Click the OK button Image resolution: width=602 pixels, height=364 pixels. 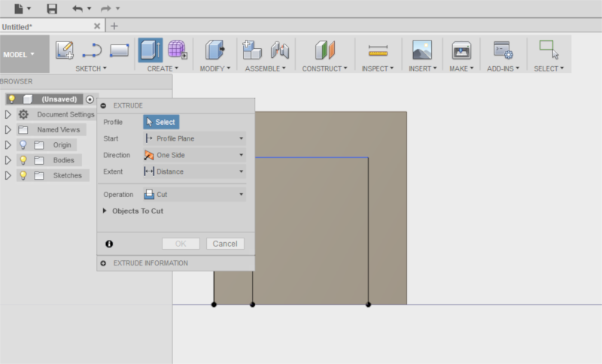(x=181, y=244)
